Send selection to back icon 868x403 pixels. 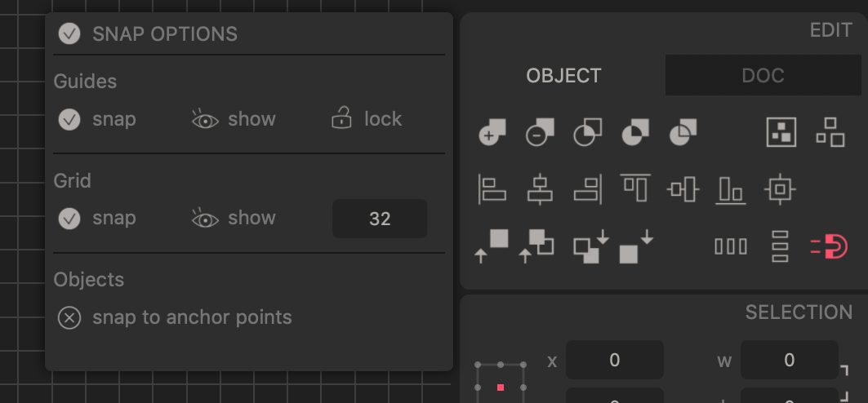[x=635, y=246]
